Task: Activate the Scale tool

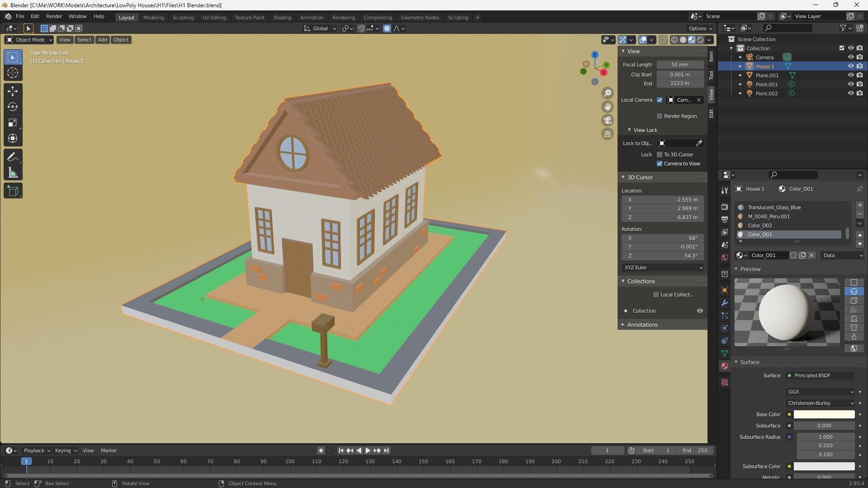Action: 13,123
